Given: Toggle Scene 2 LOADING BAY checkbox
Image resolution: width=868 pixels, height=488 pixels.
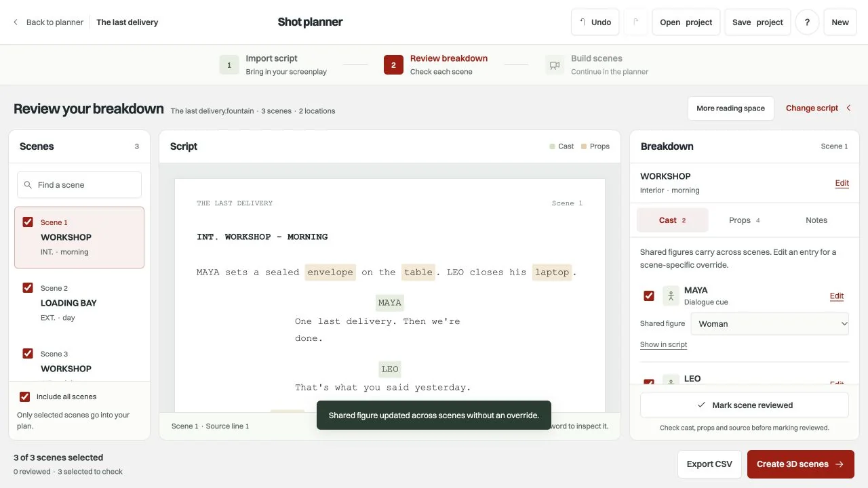Looking at the screenshot, I should pyautogui.click(x=28, y=287).
